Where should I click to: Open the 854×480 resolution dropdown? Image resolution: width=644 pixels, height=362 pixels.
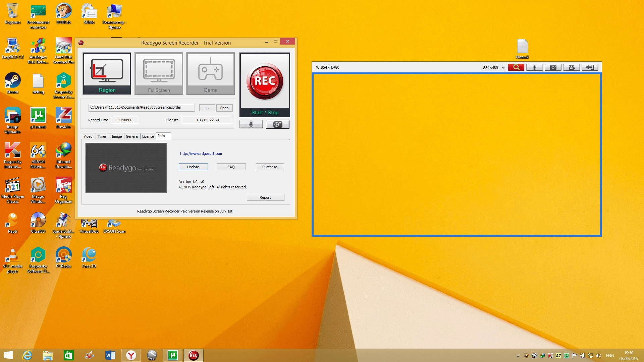coord(493,67)
